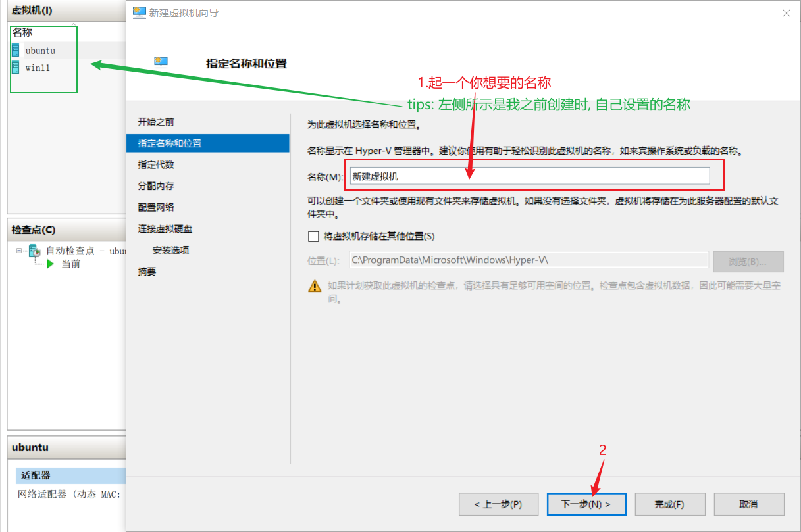Viewport: 801px width, 532px height.
Task: Enable 将虚拟机存储在其他位置 checkbox
Action: (x=313, y=237)
